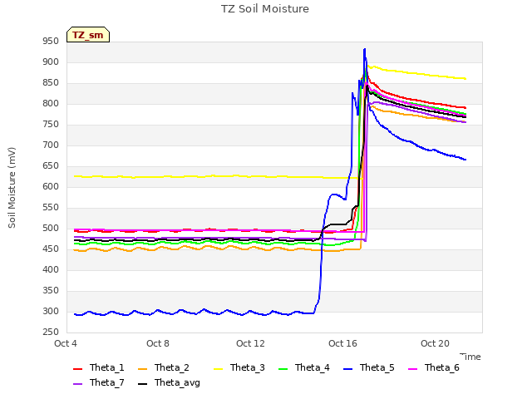Click the Soil Moisture (mV) axis label

pos(12,188)
